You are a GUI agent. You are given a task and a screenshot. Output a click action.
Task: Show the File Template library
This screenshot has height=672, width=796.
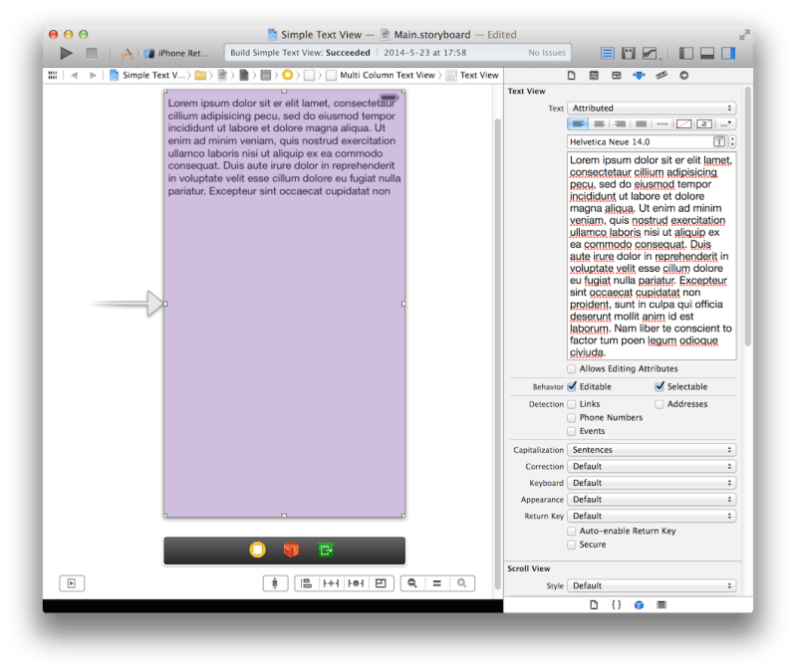point(594,605)
